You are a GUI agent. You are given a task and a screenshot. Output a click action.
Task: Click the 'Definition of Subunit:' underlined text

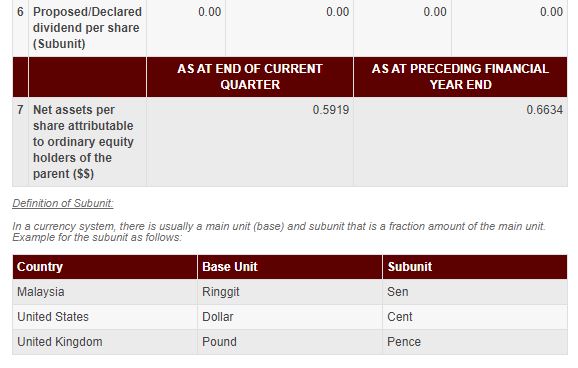(x=63, y=203)
